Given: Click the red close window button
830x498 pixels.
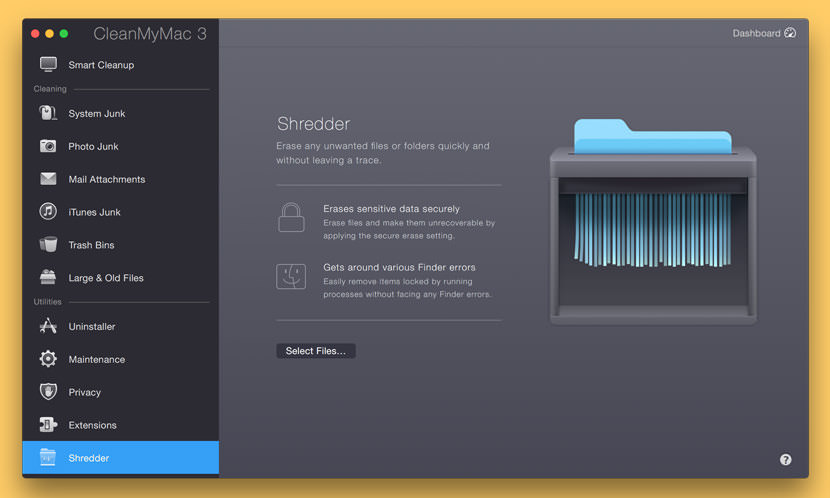Looking at the screenshot, I should coord(35,33).
